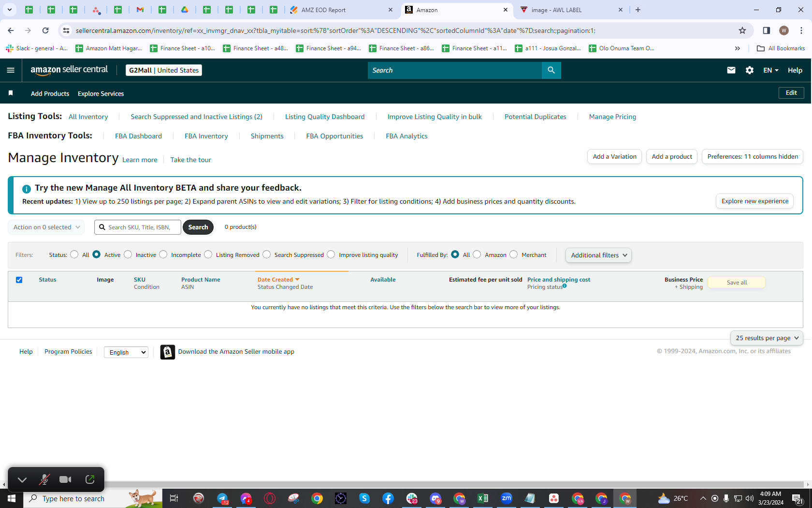Select Fulfilled By Amazon radio button
812x508 pixels.
pos(477,254)
